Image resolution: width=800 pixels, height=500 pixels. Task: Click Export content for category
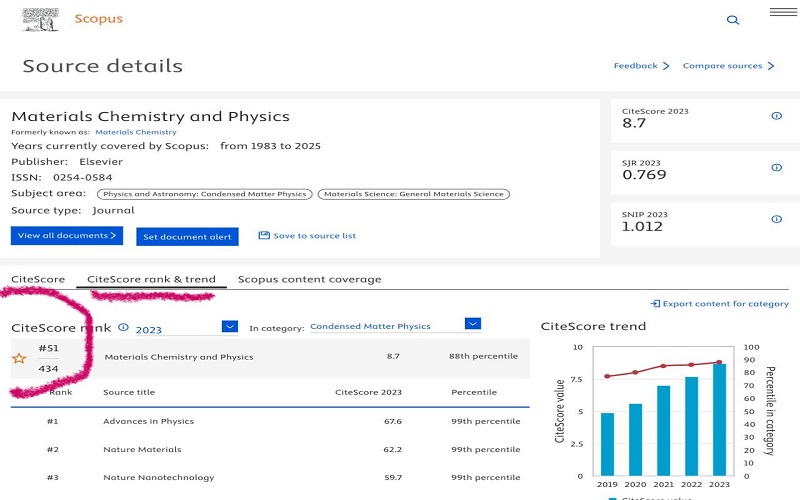(719, 304)
